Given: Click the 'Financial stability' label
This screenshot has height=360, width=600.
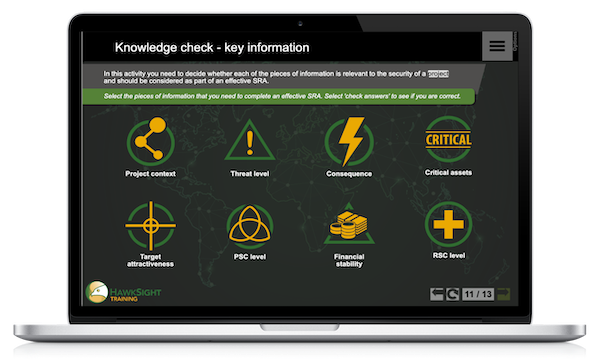Looking at the screenshot, I should (x=349, y=260).
